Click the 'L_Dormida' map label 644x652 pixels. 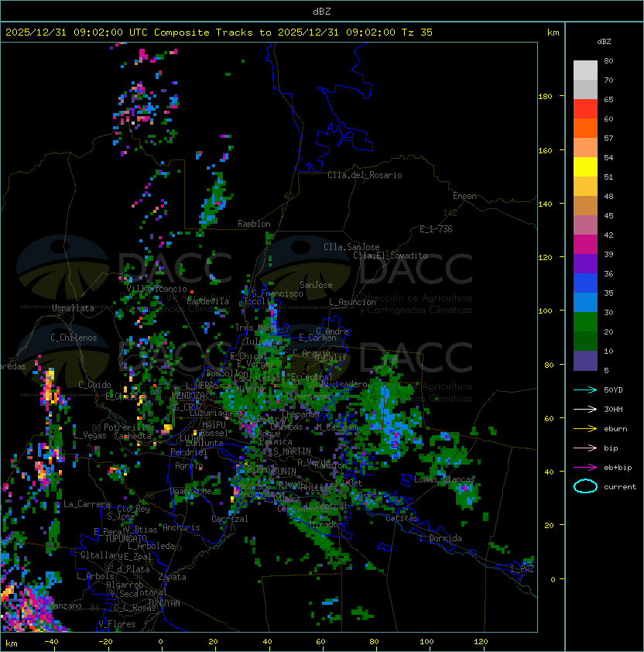[440, 538]
